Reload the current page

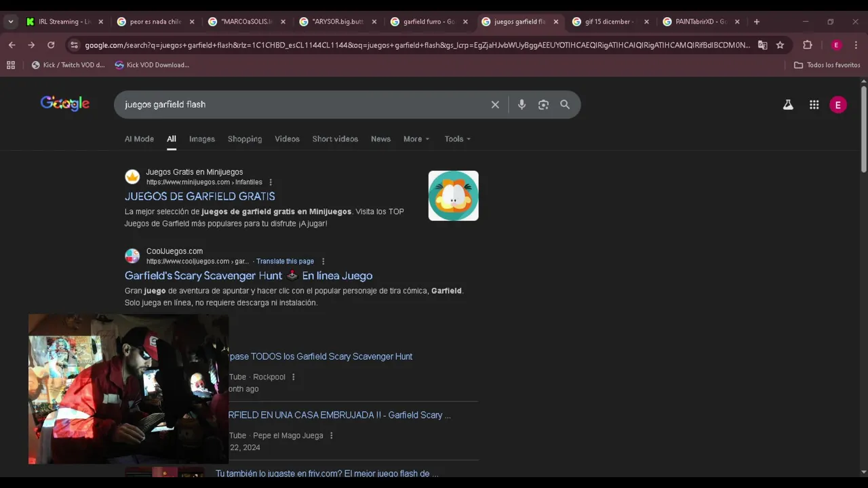point(51,45)
